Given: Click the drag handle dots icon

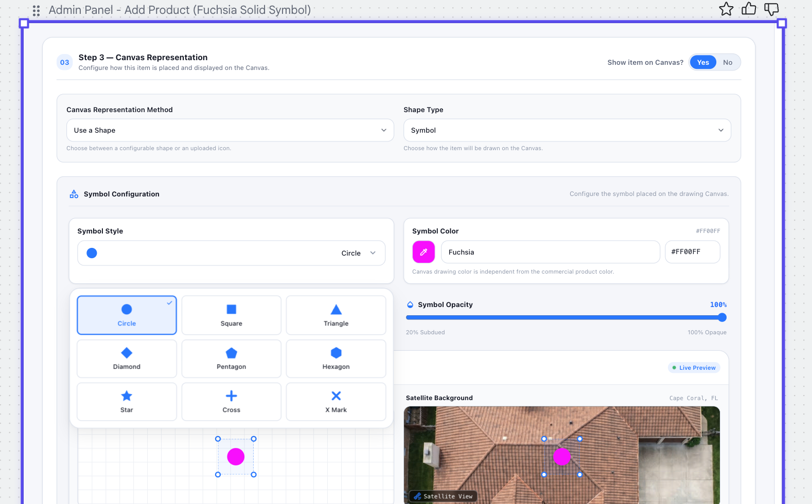Looking at the screenshot, I should pyautogui.click(x=36, y=10).
